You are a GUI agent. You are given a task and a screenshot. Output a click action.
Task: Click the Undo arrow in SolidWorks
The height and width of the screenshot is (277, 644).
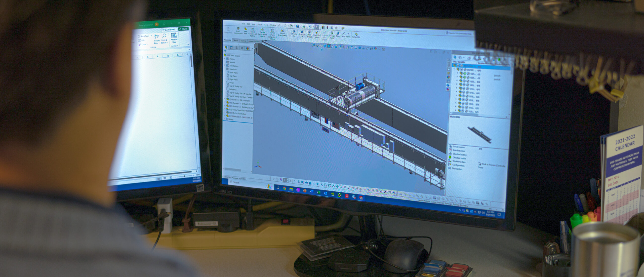click(310, 26)
